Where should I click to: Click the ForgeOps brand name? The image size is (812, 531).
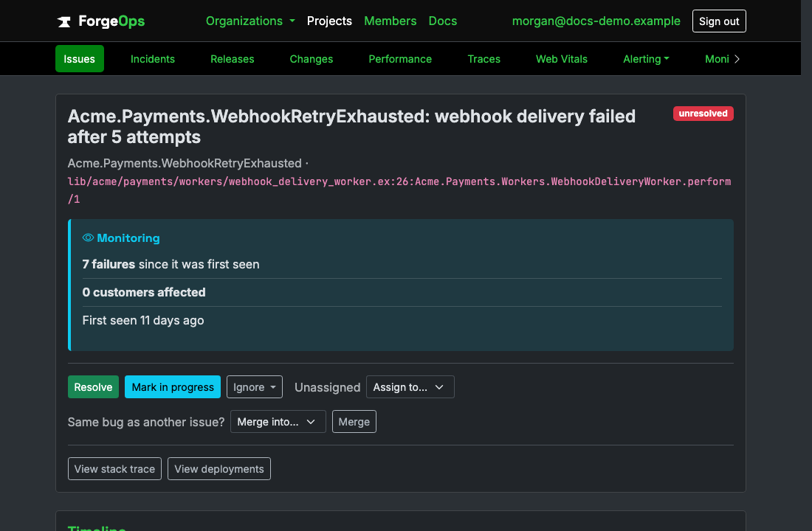pos(111,21)
